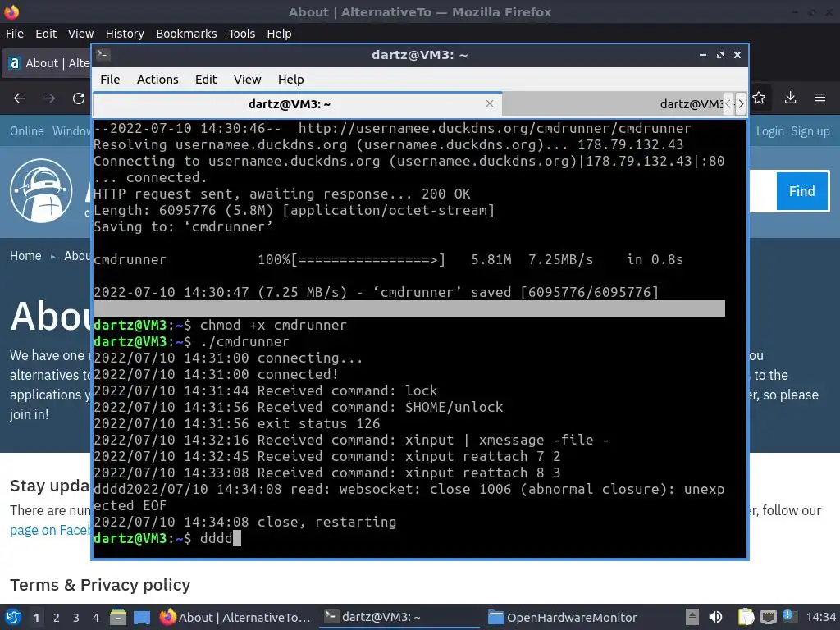Click the dartz@VM3 terminal taskbar button
The image size is (840, 630).
(x=399, y=617)
